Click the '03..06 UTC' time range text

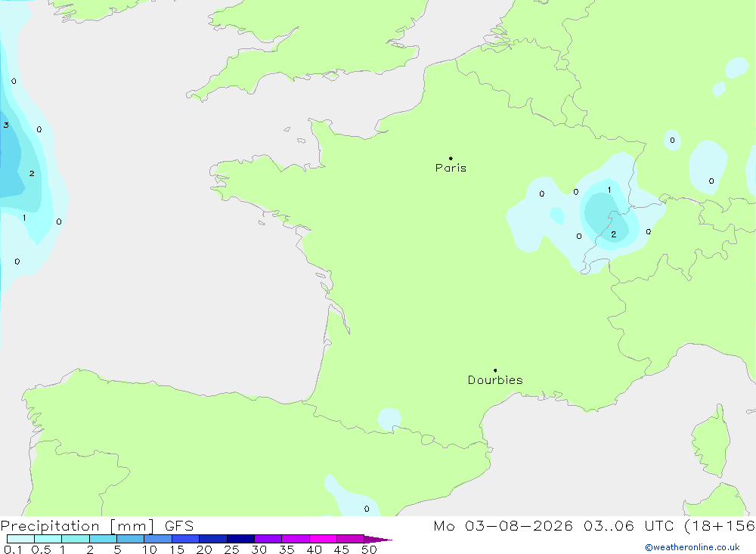click(629, 526)
